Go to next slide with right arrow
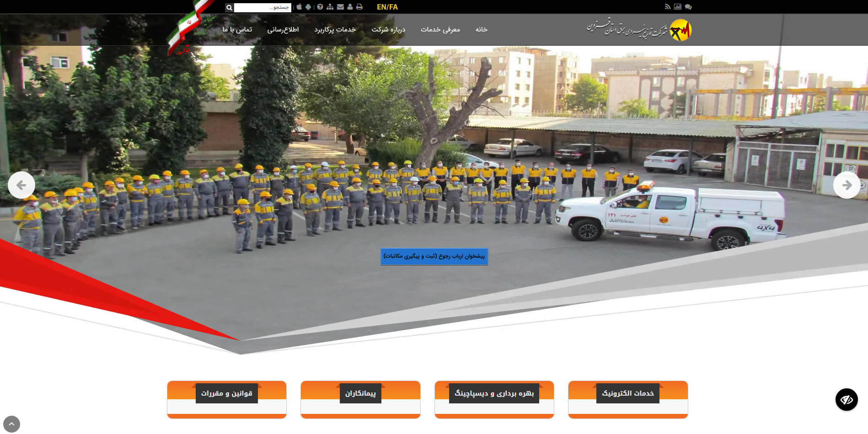This screenshot has height=434, width=868. 847,185
